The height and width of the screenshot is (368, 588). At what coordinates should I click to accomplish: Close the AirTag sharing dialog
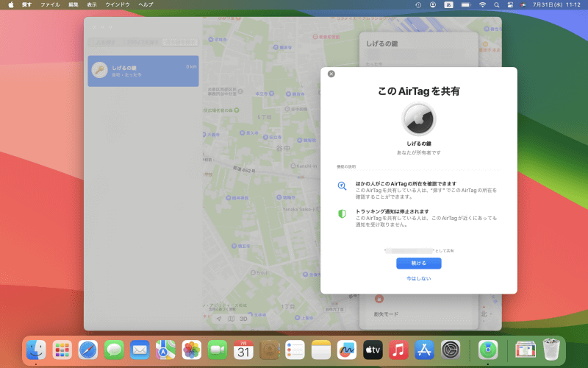[x=331, y=74]
